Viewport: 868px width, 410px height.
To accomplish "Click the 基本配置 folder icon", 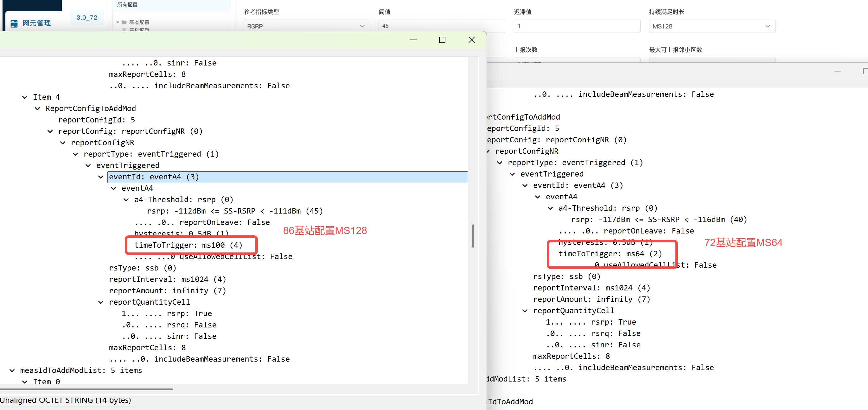I will pyautogui.click(x=124, y=22).
